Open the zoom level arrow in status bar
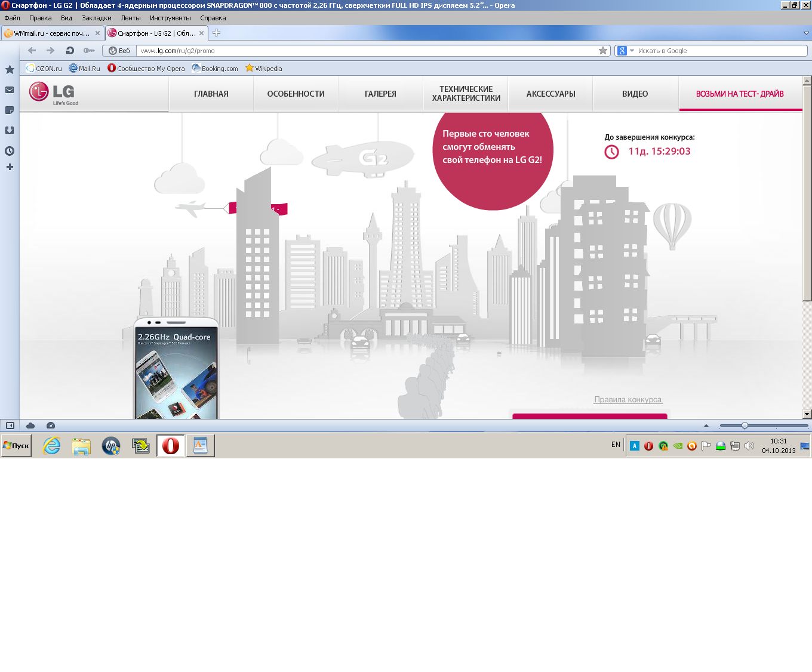Screen dimensions: 812x672 click(706, 426)
